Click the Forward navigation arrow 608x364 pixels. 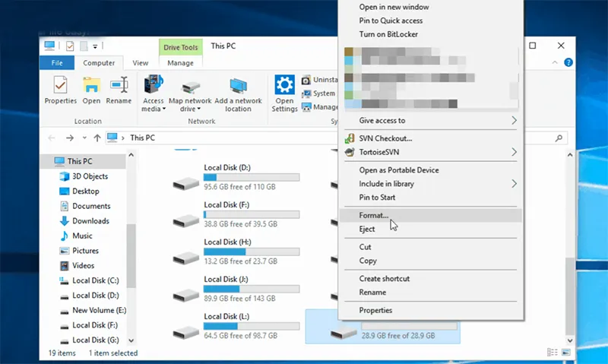coord(70,138)
